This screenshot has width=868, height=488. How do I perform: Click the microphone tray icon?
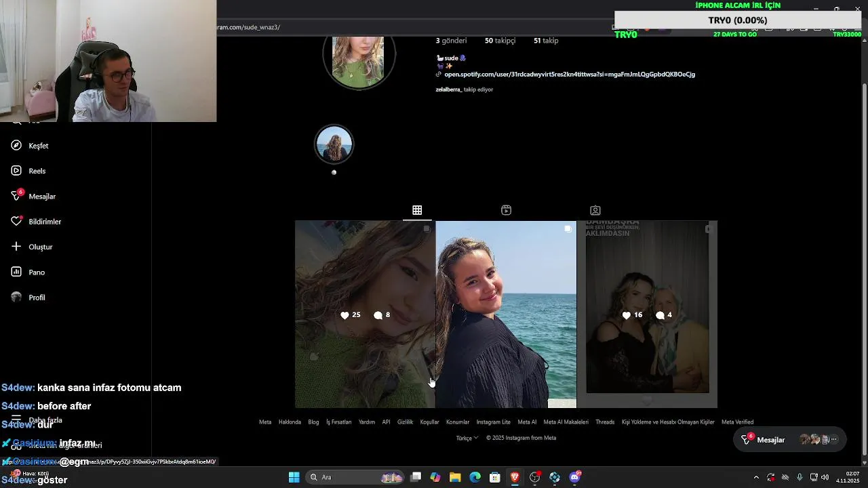(x=800, y=477)
